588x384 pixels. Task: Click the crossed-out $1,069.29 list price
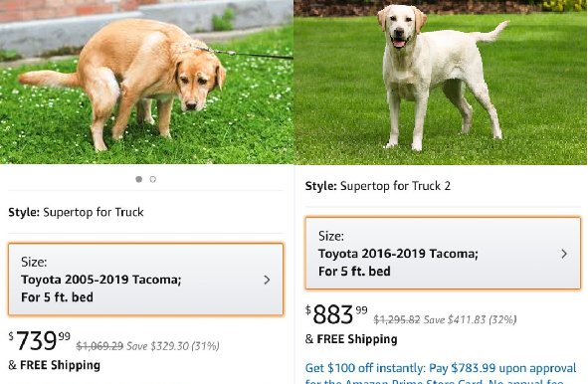[x=99, y=346]
